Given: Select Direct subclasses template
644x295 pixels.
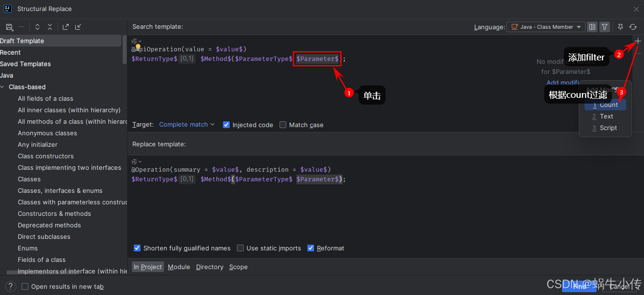Looking at the screenshot, I should coord(44,236).
